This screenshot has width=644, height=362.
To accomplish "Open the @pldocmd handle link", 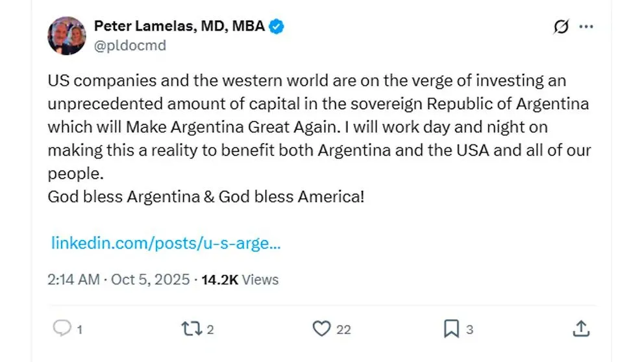I will pyautogui.click(x=130, y=45).
